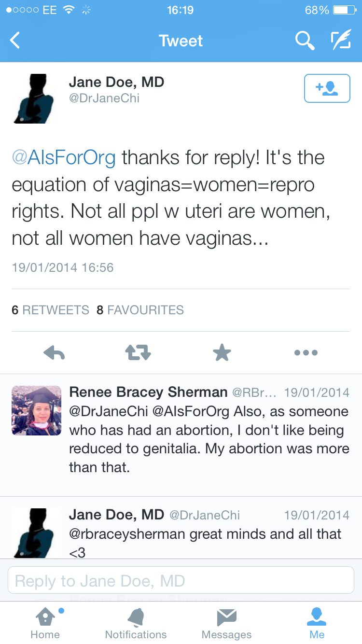Open the 6 retweets list
The width and height of the screenshot is (362, 644).
click(x=50, y=310)
